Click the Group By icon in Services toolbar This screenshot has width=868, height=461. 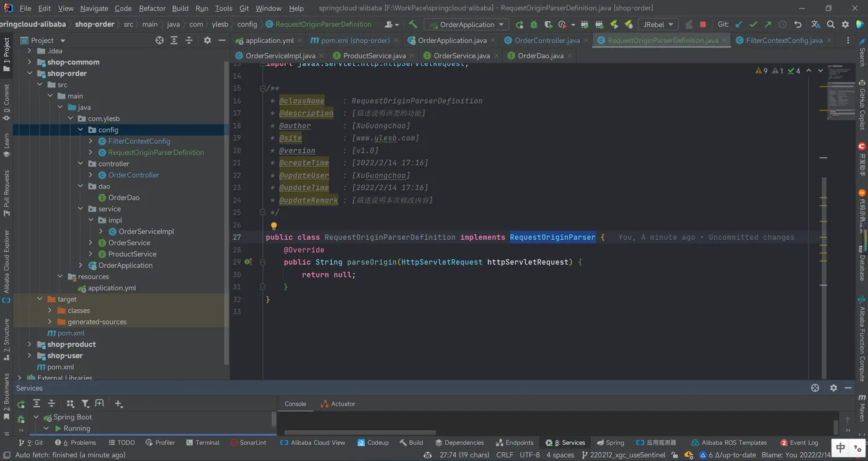click(x=70, y=404)
